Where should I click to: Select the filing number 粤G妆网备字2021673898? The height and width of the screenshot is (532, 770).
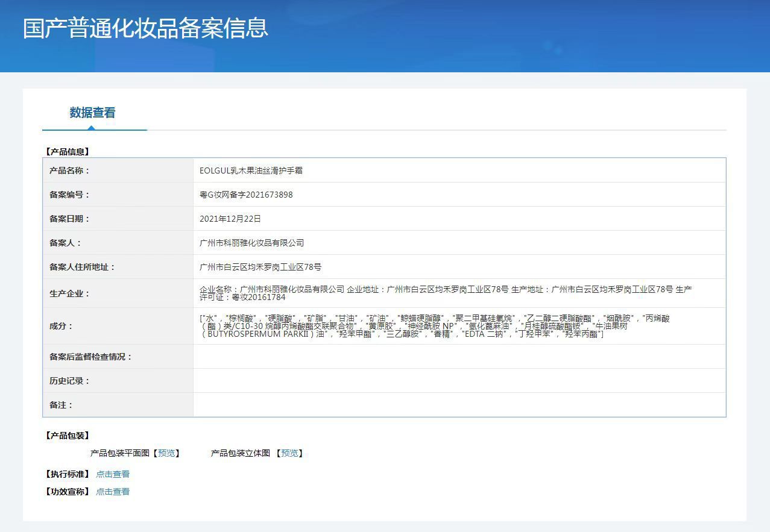[246, 195]
